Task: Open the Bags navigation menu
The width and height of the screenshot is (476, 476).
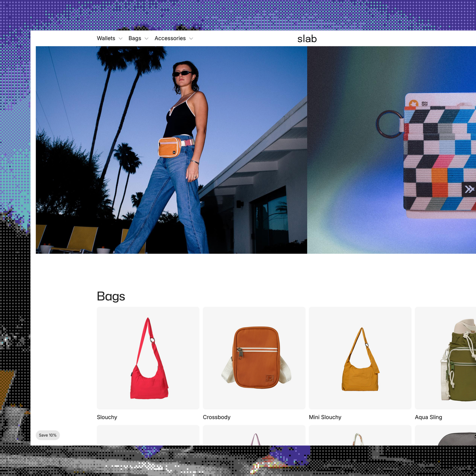Action: pos(135,38)
